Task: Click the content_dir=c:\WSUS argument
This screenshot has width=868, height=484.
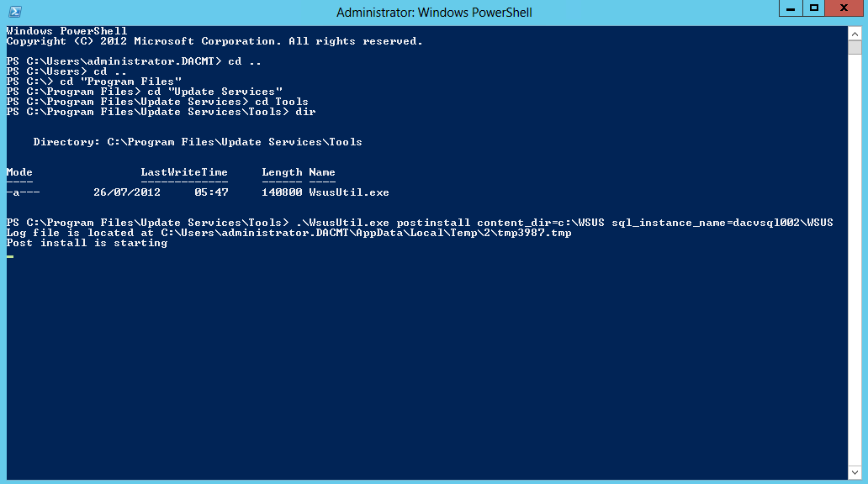Action: pyautogui.click(x=541, y=223)
